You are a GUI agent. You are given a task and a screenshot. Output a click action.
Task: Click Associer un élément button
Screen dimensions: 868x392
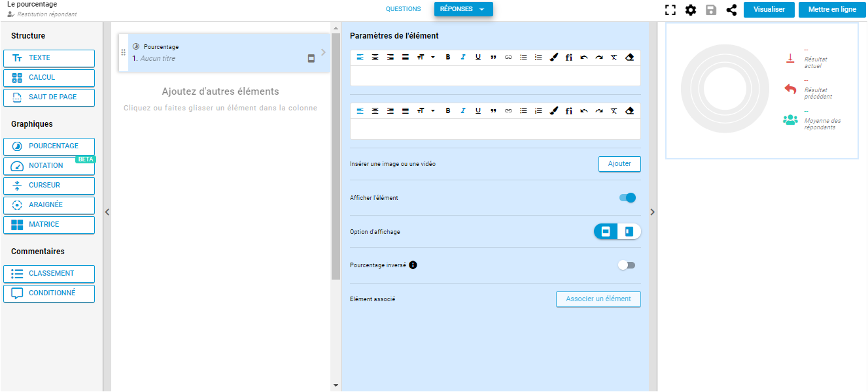tap(599, 299)
